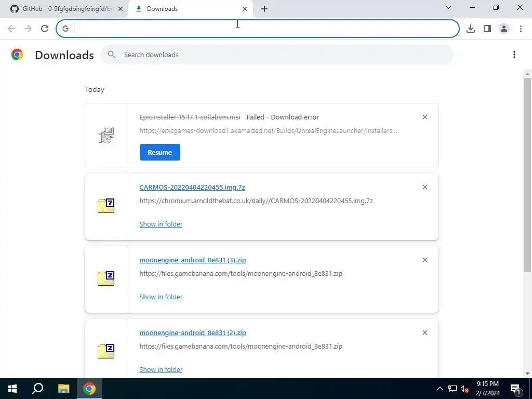Open the downloads toolbar icon

pos(471,29)
